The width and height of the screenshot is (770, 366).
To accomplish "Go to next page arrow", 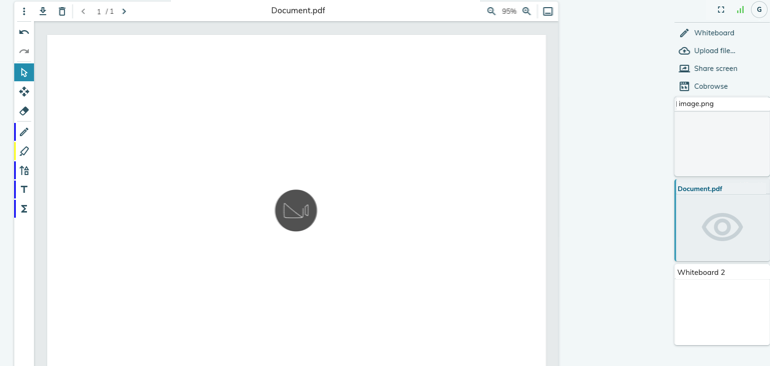I will (124, 11).
